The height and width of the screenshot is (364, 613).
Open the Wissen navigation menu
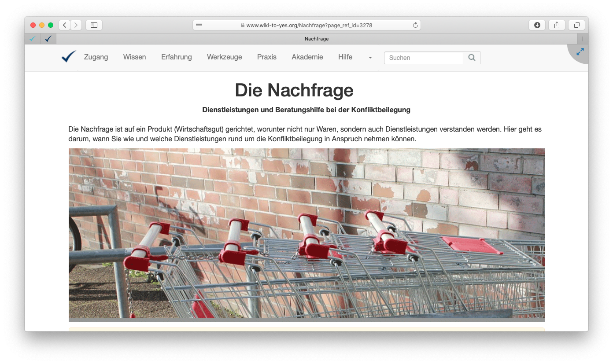click(134, 57)
